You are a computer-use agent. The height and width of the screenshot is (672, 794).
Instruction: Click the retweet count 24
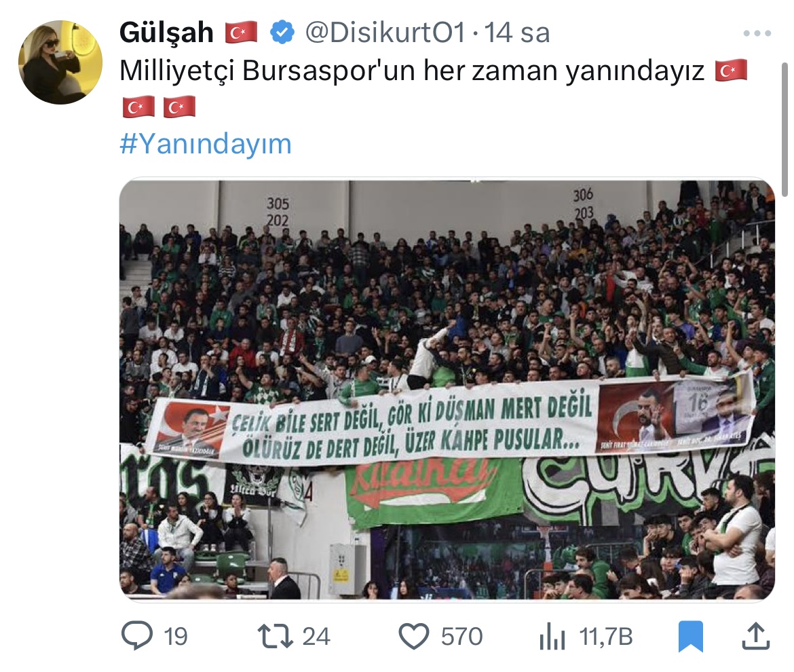(316, 637)
